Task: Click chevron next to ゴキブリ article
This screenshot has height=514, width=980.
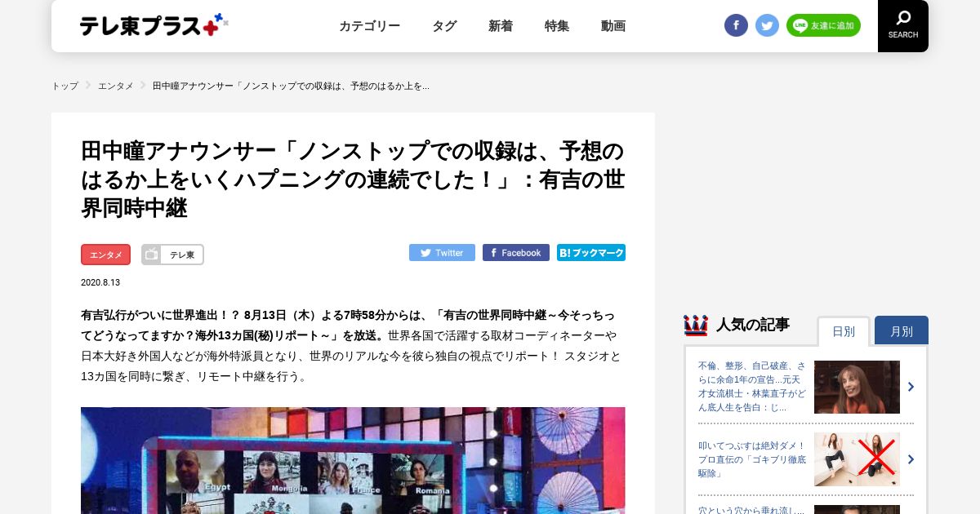Action: [x=911, y=459]
